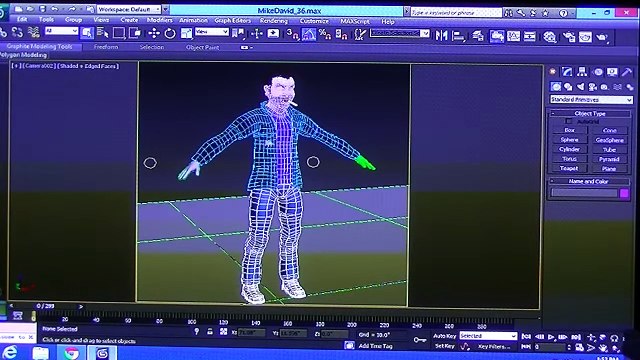Create a Box primitive
Image resolution: width=640 pixels, height=360 pixels.
[570, 130]
